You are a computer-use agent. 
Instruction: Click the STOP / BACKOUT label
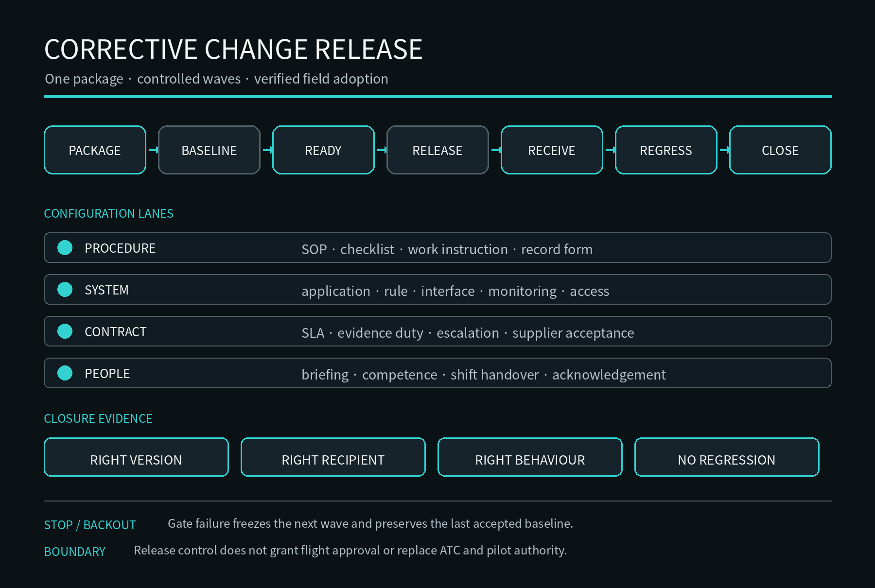click(x=90, y=525)
